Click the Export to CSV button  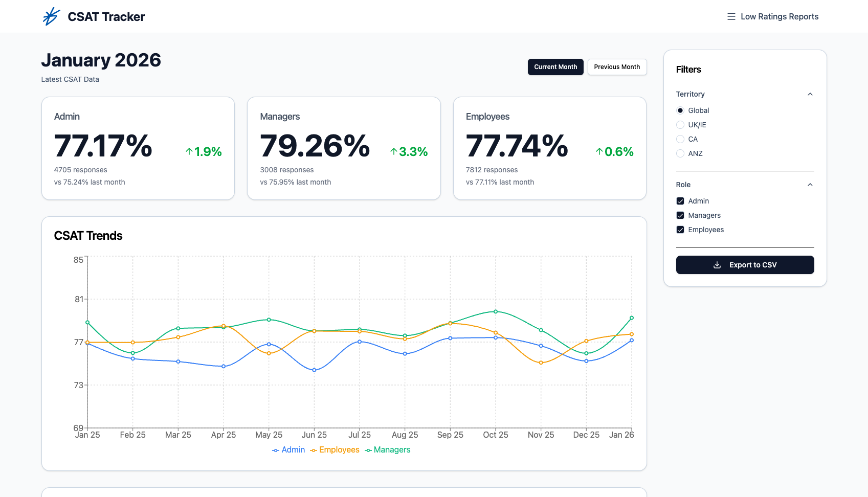pyautogui.click(x=745, y=265)
